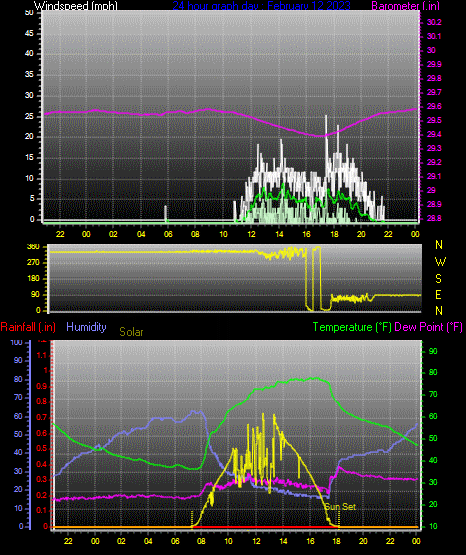Click the 45 windspeed scale value
The height and width of the screenshot is (555, 466).
(29, 33)
